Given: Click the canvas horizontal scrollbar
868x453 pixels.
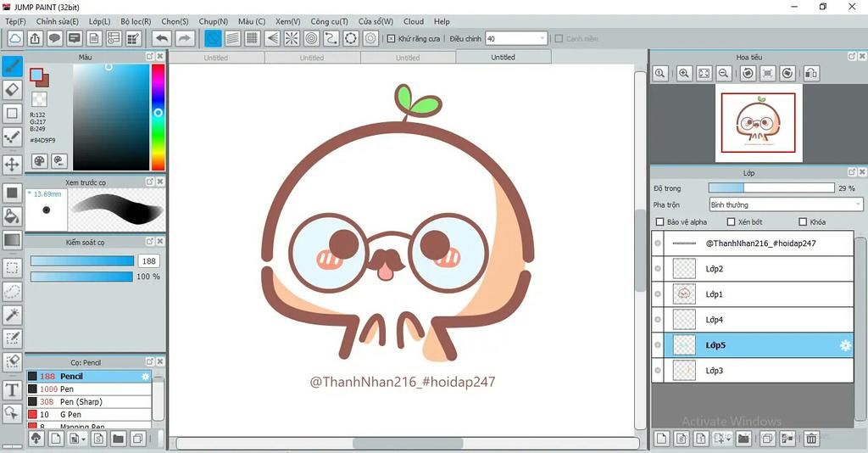Looking at the screenshot, I should [408, 443].
